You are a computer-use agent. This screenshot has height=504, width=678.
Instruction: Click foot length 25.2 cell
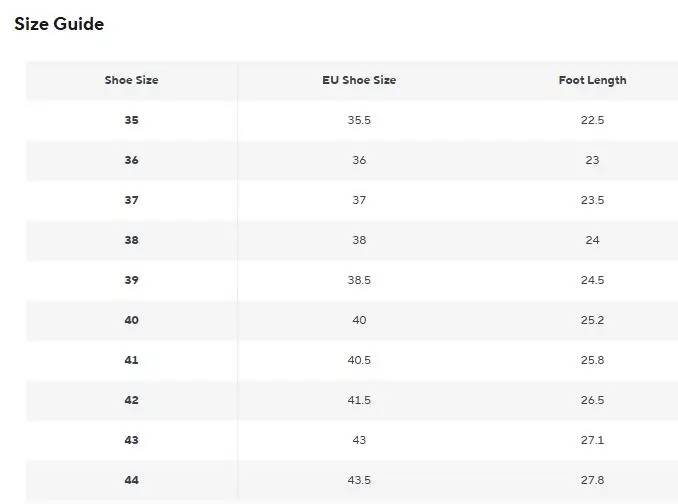tap(592, 320)
